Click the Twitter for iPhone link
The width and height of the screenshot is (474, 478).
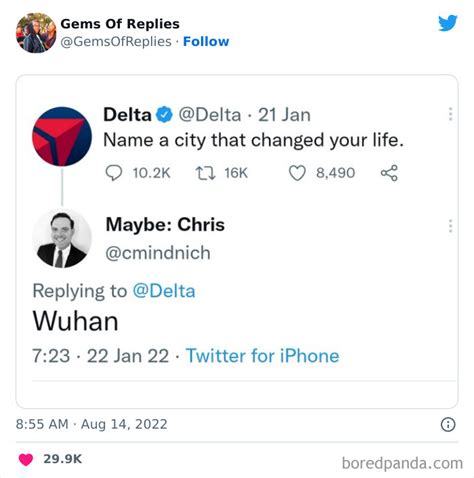click(x=262, y=356)
